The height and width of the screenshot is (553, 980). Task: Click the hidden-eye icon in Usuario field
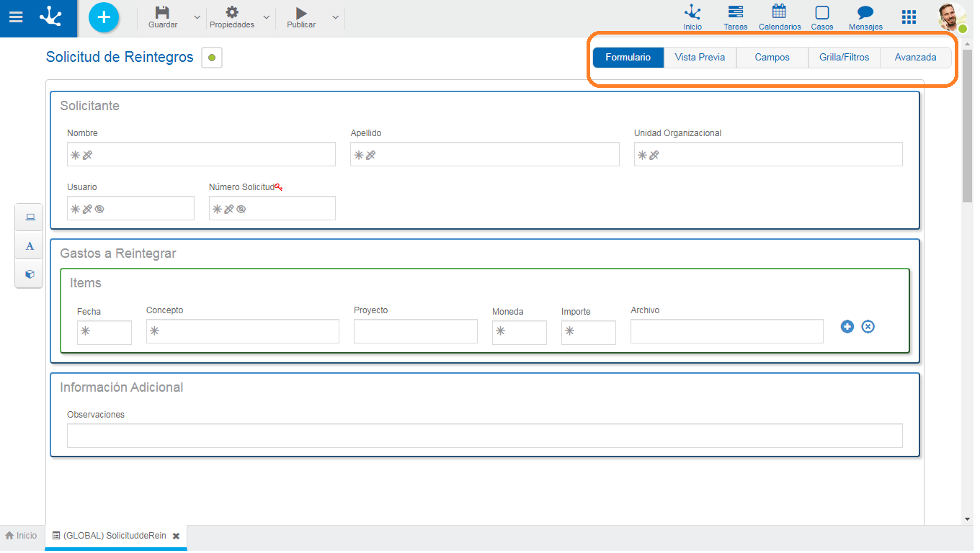click(99, 209)
